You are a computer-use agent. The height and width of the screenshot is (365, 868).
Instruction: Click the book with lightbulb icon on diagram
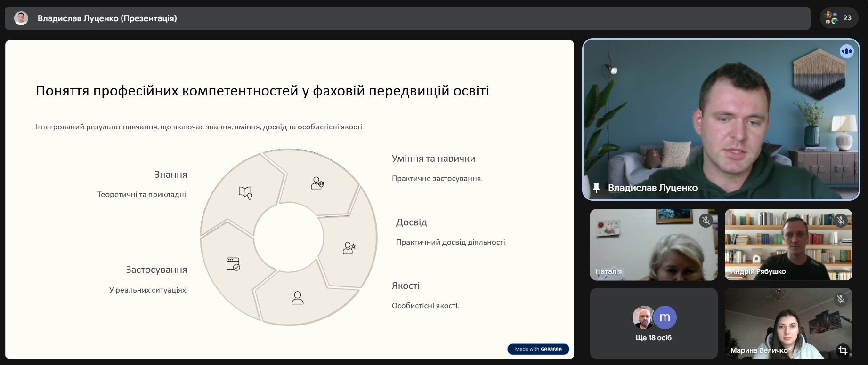[x=245, y=192]
